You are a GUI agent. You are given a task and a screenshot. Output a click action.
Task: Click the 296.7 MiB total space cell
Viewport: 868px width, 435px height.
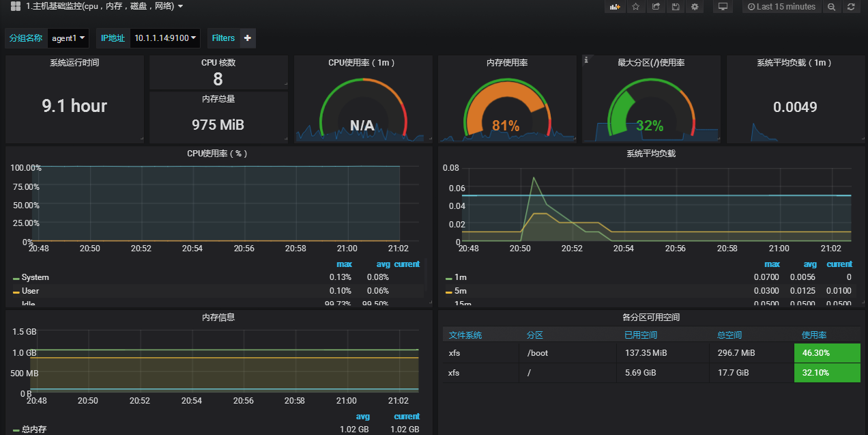click(751, 353)
